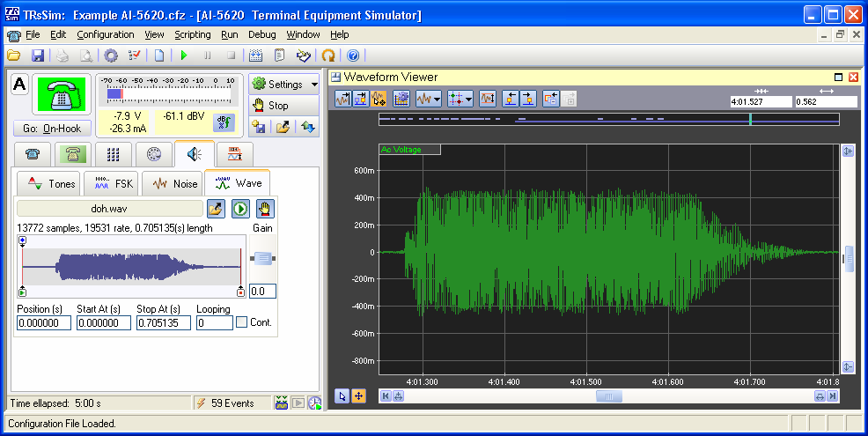The image size is (868, 436).
Task: Select the arrow pointer tool below graph
Action: (342, 396)
